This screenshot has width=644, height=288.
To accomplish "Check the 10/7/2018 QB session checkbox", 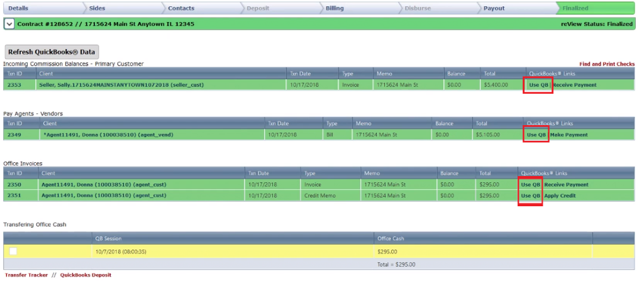I will point(13,252).
